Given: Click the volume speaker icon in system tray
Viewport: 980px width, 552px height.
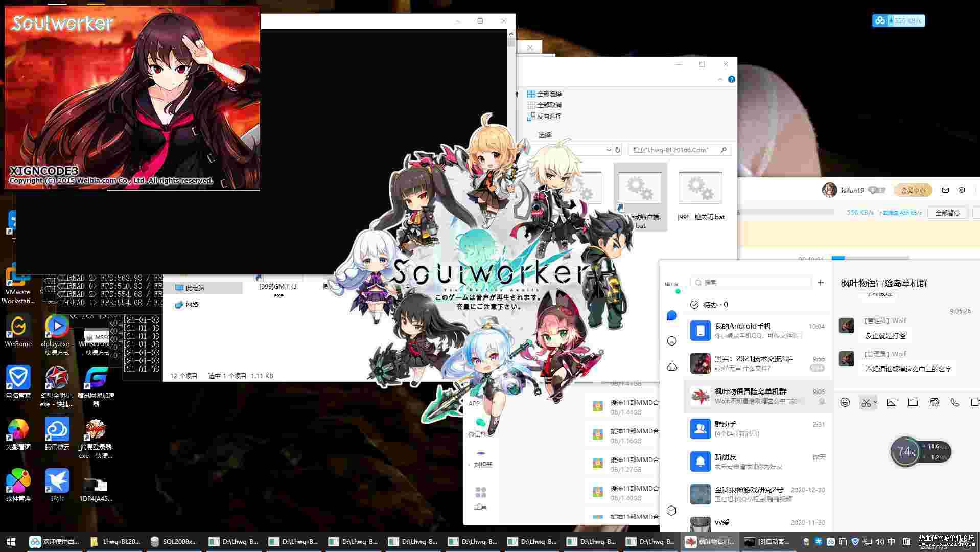Looking at the screenshot, I should coord(879,542).
